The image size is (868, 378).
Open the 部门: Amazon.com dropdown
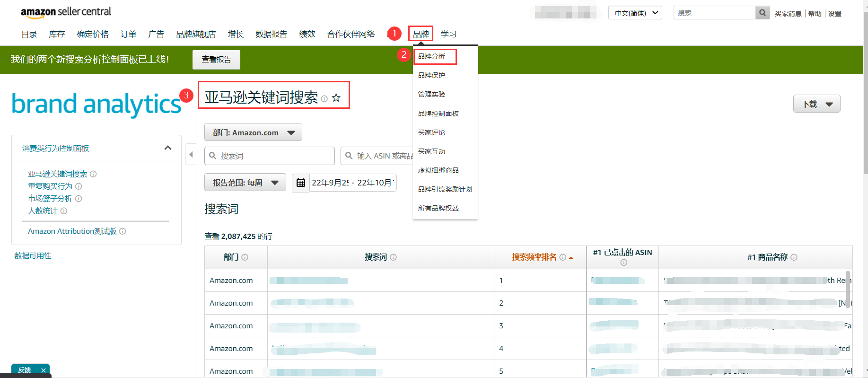253,132
